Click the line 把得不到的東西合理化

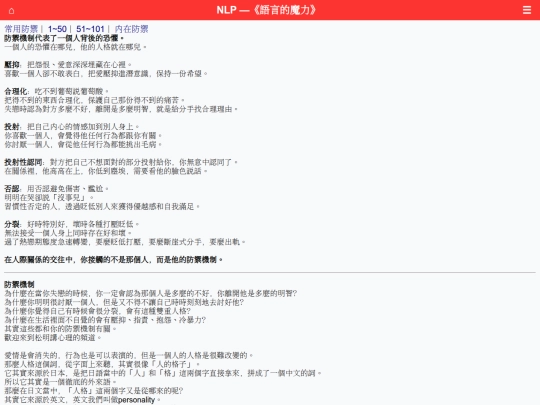(x=95, y=100)
